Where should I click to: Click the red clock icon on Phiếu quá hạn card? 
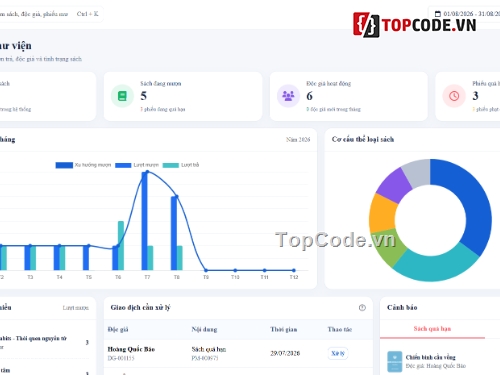(x=454, y=96)
